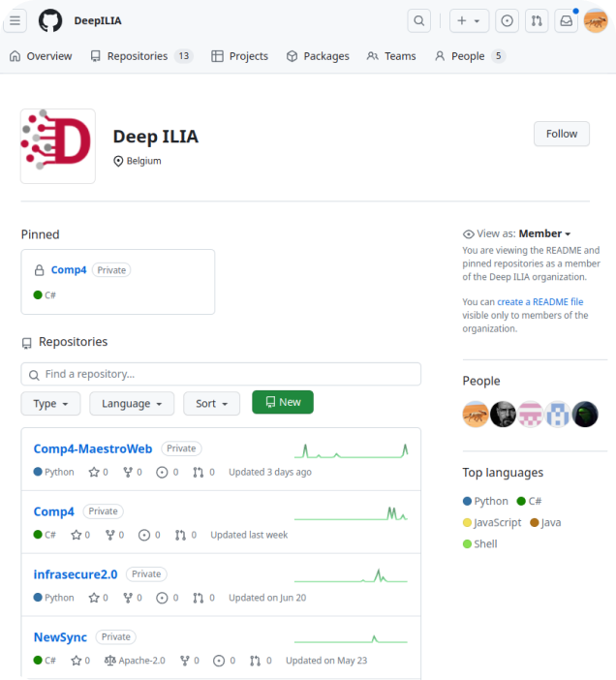Click the Deep ILIA organization logo
This screenshot has width=616, height=680.
coord(58,146)
